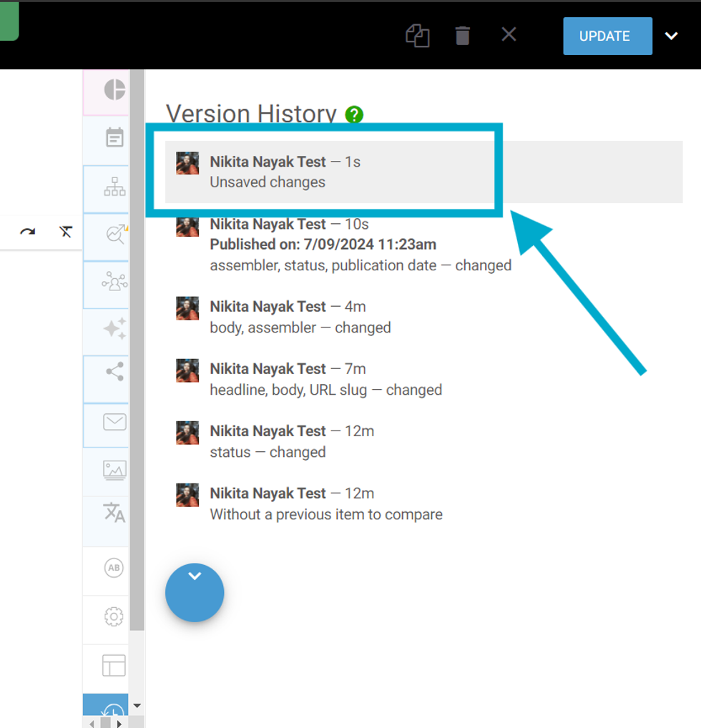Image resolution: width=701 pixels, height=728 pixels.
Task: Close the editor with X icon
Action: click(509, 34)
